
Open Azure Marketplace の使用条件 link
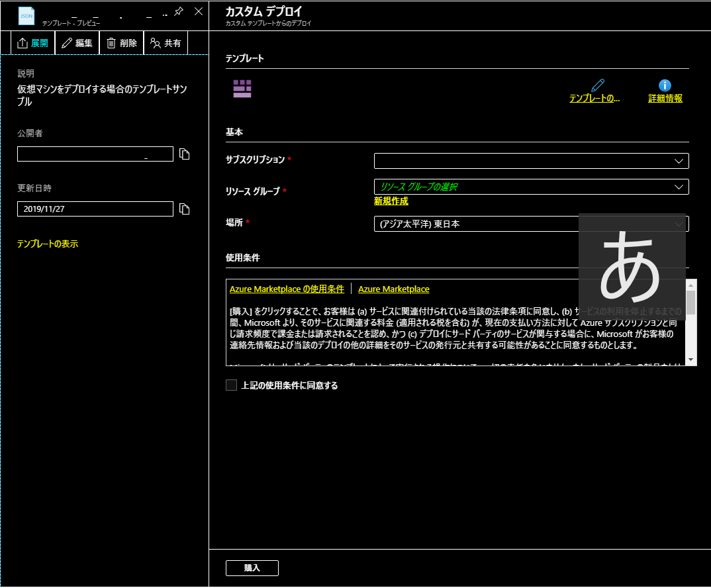pos(287,289)
